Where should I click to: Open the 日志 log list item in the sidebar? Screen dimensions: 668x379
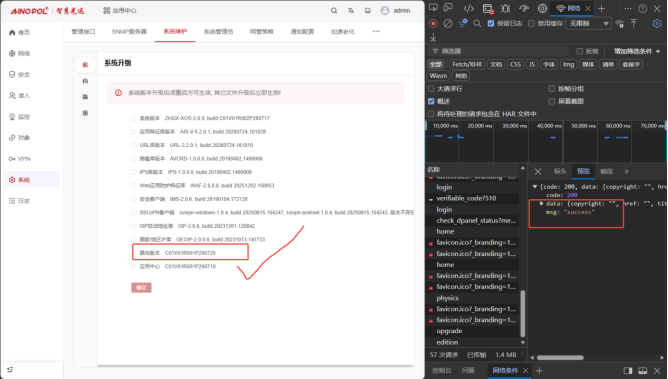coord(20,201)
